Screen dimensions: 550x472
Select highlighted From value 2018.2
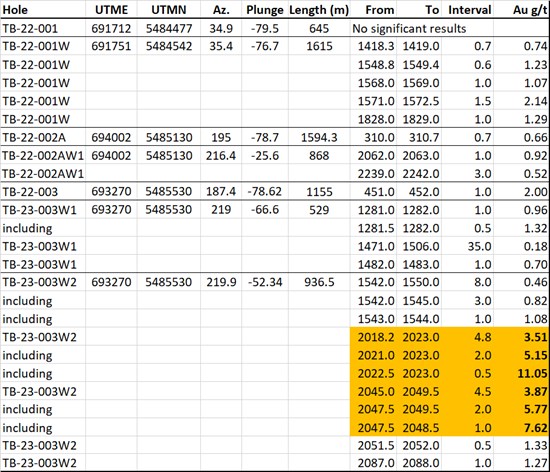[x=376, y=337]
